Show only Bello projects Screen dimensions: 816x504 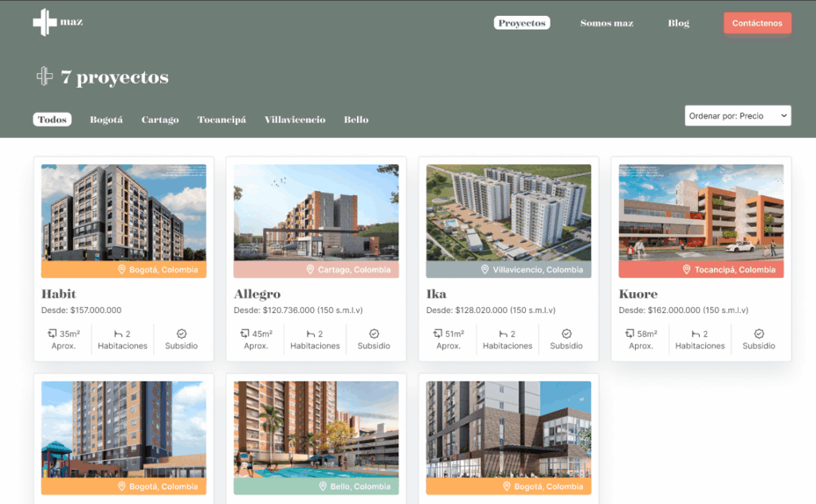(x=356, y=119)
